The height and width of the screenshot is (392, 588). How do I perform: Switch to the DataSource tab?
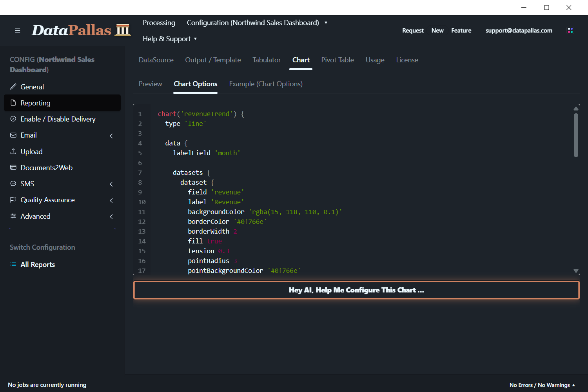click(156, 60)
